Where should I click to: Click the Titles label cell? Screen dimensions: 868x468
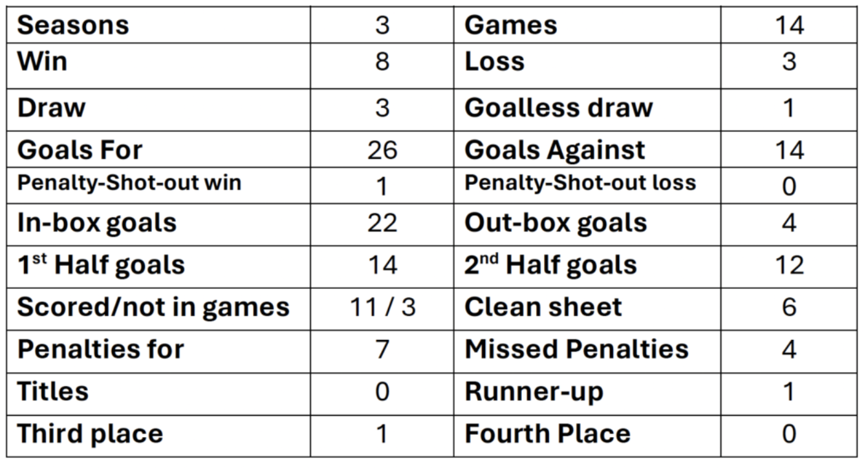pyautogui.click(x=160, y=392)
